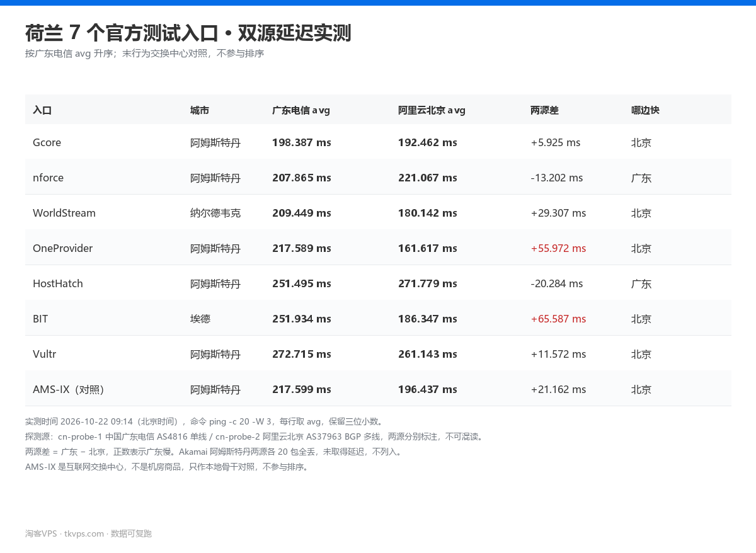Select the nforce entry name
This screenshot has width=756, height=553.
point(48,178)
